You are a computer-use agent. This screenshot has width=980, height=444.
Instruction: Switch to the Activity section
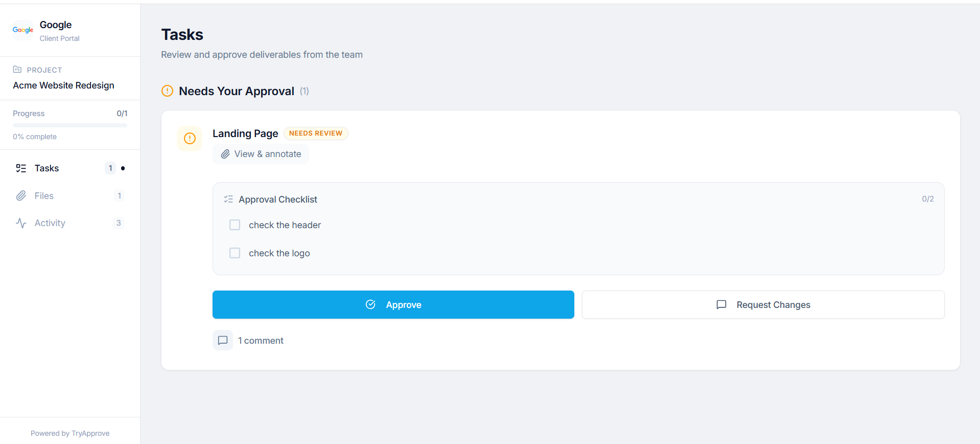[50, 223]
